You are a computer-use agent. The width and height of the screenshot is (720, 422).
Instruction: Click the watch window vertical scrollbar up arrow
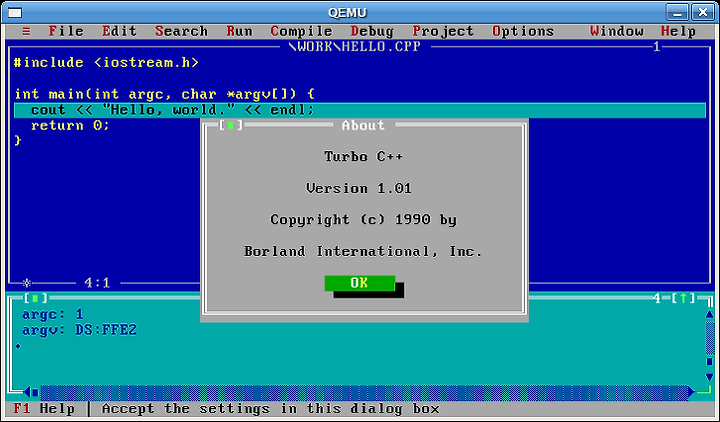709,314
